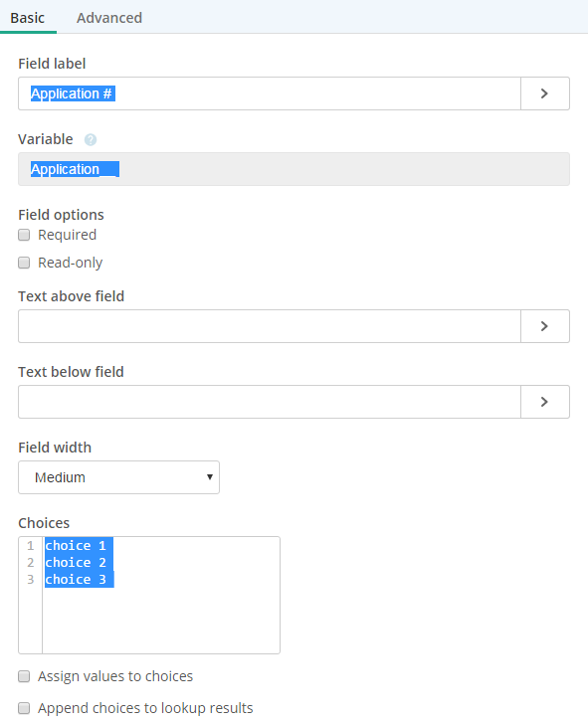Select the Basic tab

click(x=28, y=18)
